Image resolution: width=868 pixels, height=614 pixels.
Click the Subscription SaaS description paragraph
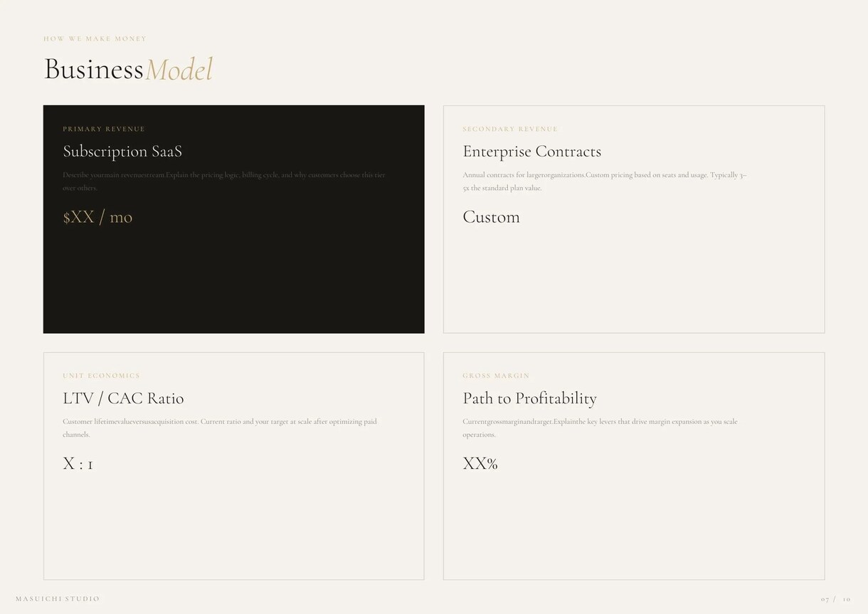tap(224, 181)
